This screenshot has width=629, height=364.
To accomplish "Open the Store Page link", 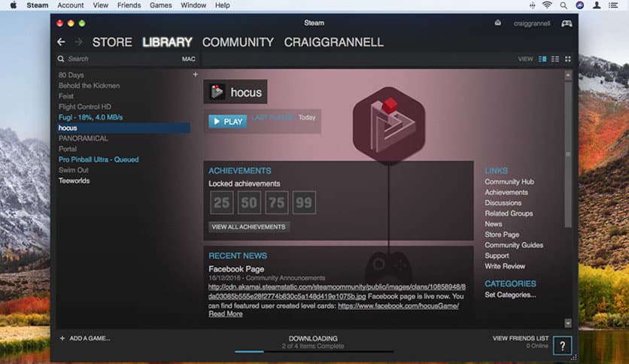I will (502, 235).
